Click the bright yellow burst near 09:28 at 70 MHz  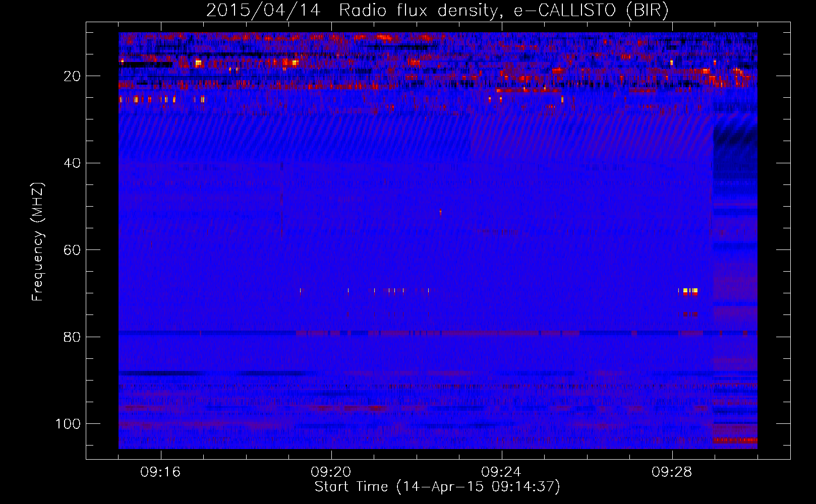click(690, 291)
